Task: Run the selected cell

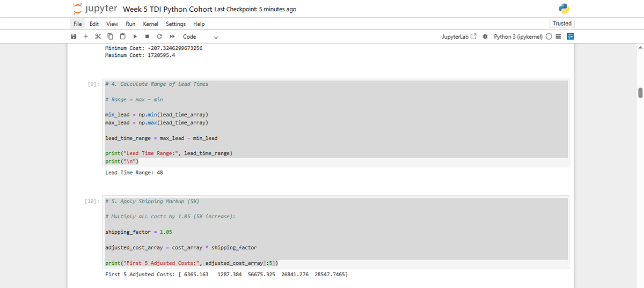Action: pyautogui.click(x=135, y=37)
